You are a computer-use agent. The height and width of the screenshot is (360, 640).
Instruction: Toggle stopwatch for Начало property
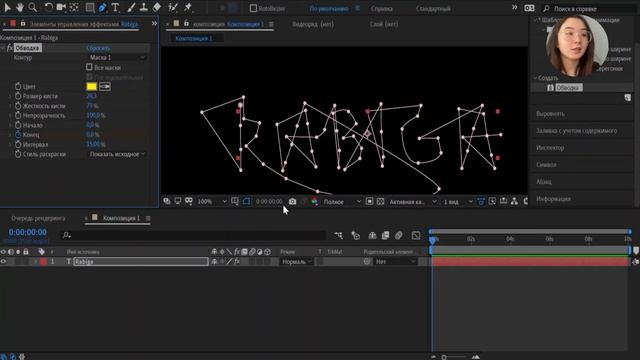tap(18, 125)
